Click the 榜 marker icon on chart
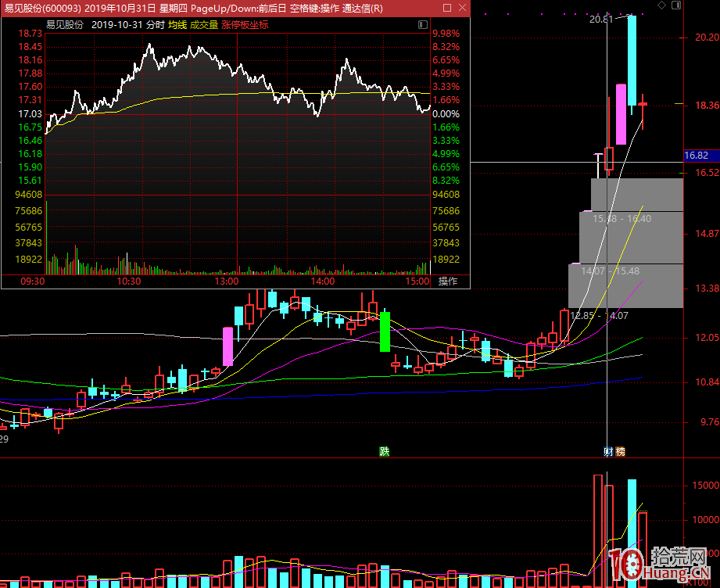The height and width of the screenshot is (588, 720). coord(621,452)
